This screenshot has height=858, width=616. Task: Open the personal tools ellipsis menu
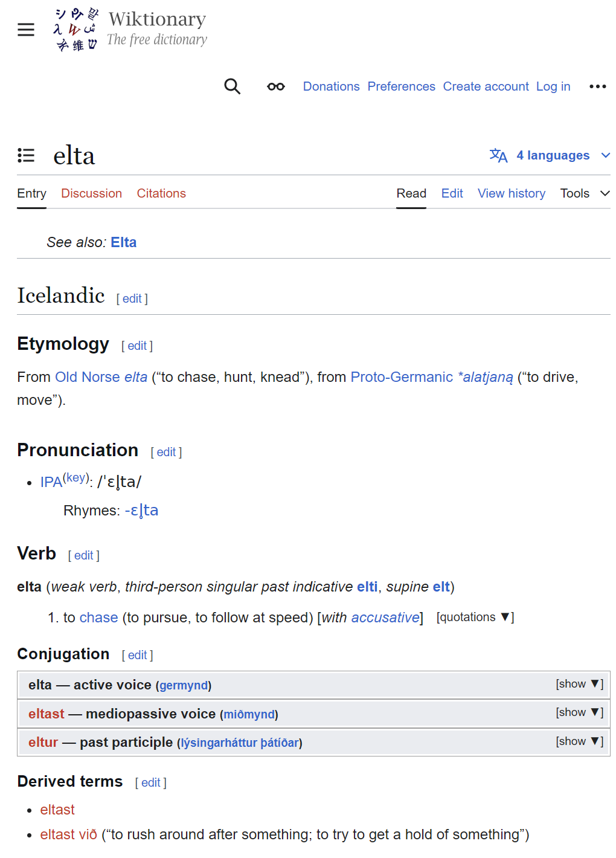597,86
